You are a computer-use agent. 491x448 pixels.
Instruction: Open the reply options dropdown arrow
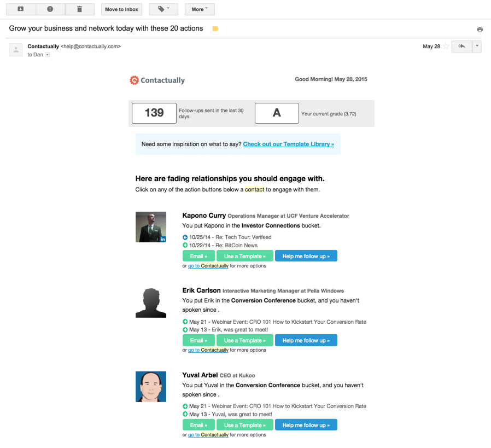[477, 46]
